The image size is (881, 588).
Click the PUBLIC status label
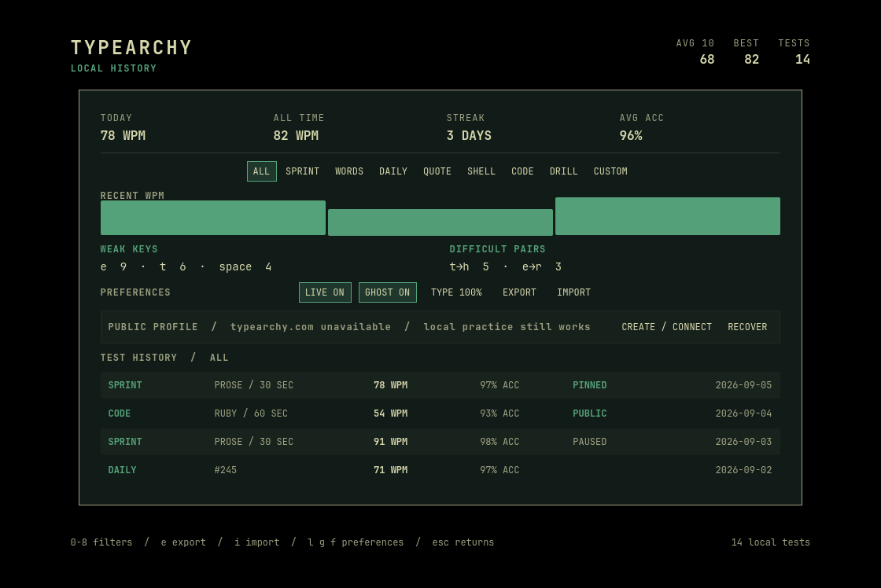tap(589, 413)
